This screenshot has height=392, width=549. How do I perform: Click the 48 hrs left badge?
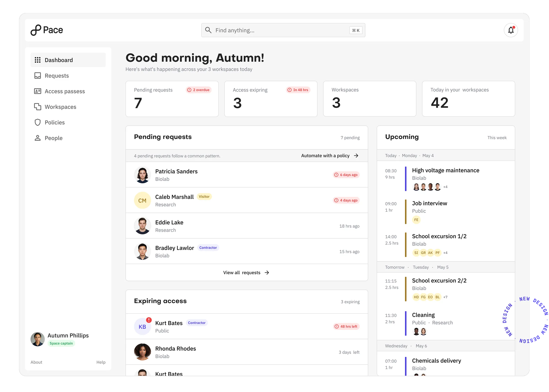(346, 326)
